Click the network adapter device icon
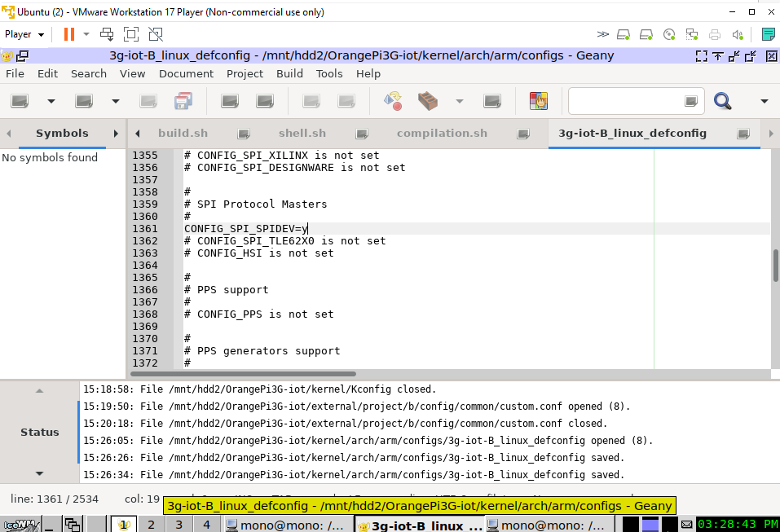Image resolution: width=780 pixels, height=532 pixels. point(692,34)
